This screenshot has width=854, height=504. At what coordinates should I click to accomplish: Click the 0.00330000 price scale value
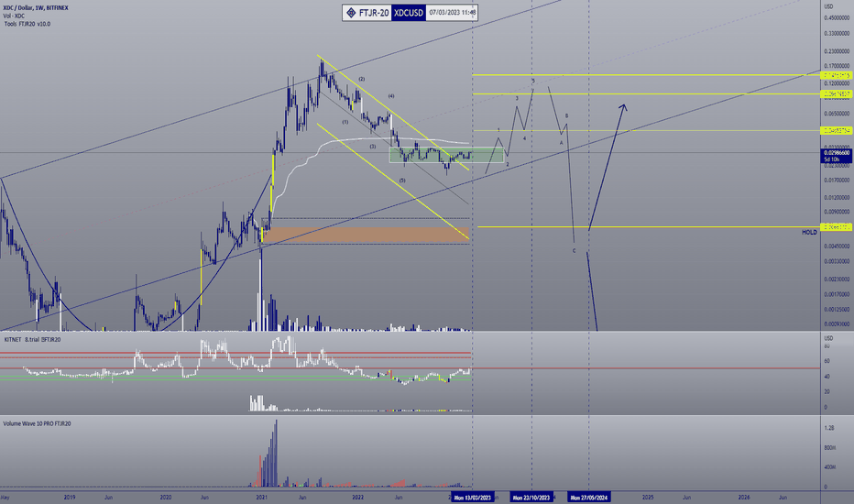pyautogui.click(x=837, y=261)
